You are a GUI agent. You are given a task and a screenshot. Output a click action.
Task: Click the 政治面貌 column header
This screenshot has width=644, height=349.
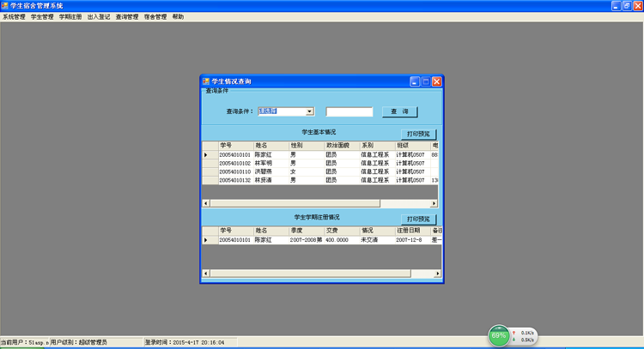pos(340,146)
